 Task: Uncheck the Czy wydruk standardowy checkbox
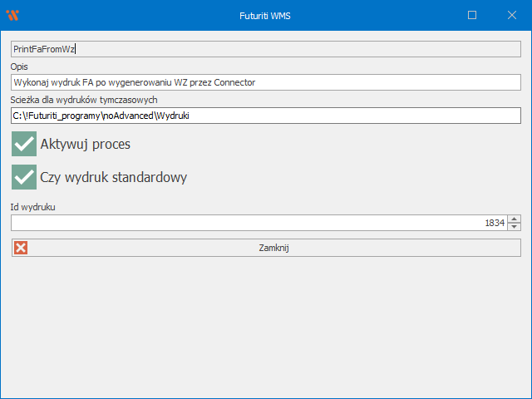click(x=25, y=177)
